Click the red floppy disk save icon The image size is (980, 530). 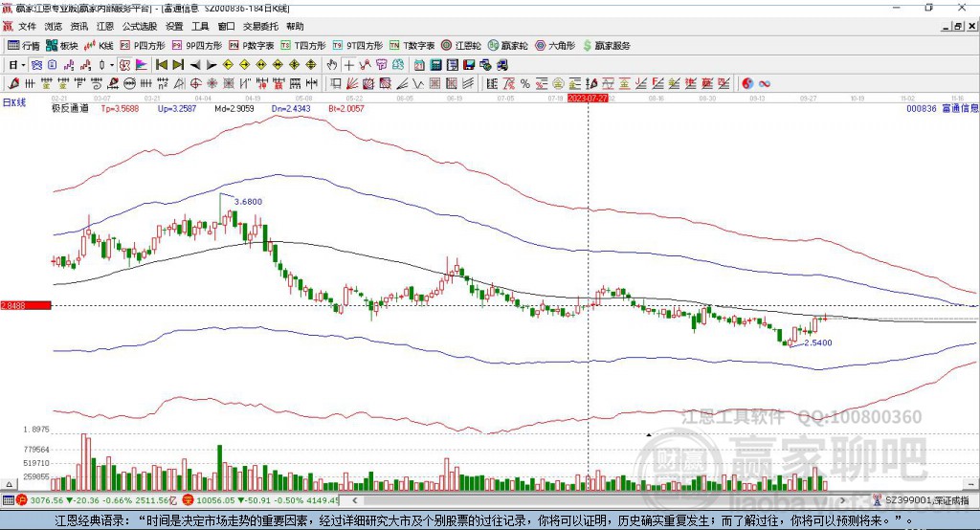coord(469,65)
